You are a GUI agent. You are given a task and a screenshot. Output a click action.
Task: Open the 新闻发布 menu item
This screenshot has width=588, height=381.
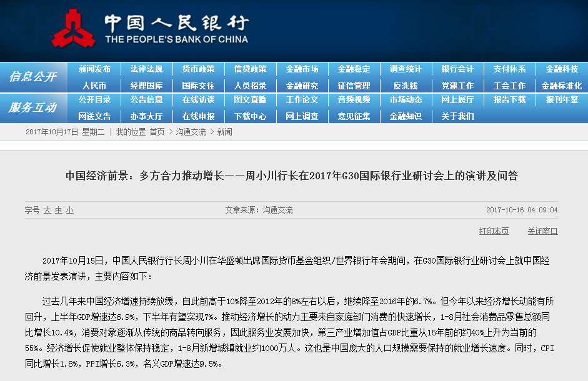pos(94,69)
